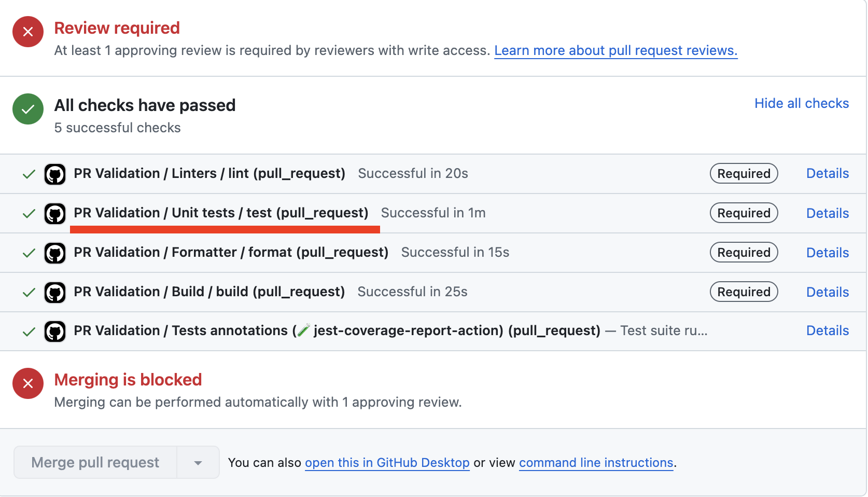This screenshot has width=868, height=497.
Task: Click PR Validation / Formatter / format (pull_request) text
Action: 231,252
